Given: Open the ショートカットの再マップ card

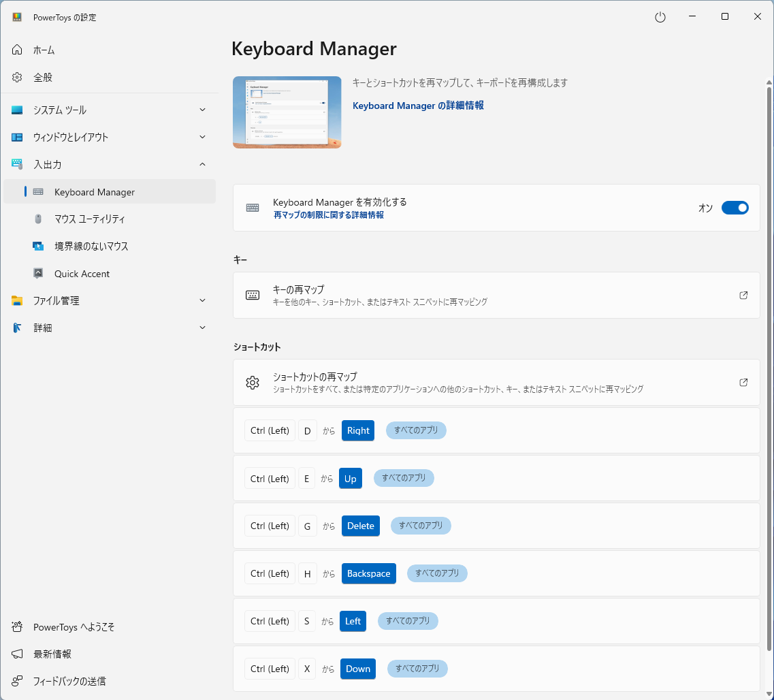Looking at the screenshot, I should pos(496,383).
